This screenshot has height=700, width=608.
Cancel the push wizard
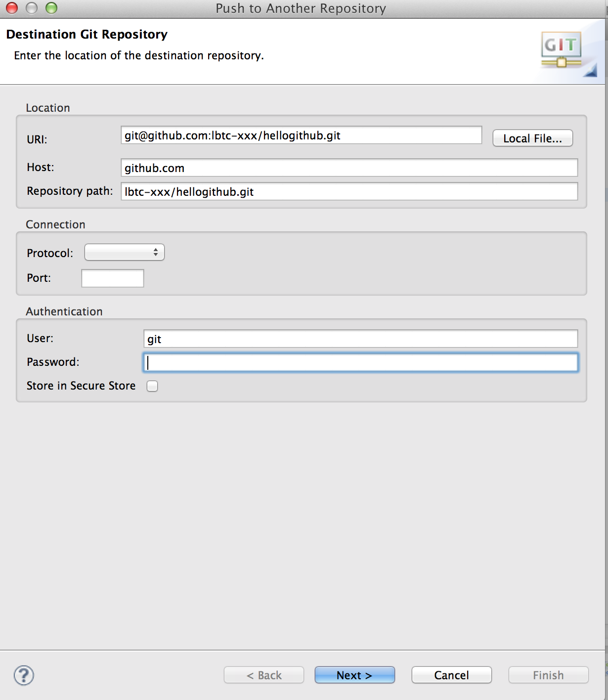point(451,675)
